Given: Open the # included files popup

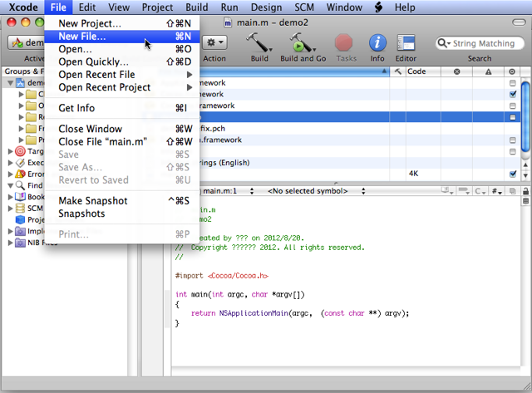Looking at the screenshot, I should tap(497, 191).
